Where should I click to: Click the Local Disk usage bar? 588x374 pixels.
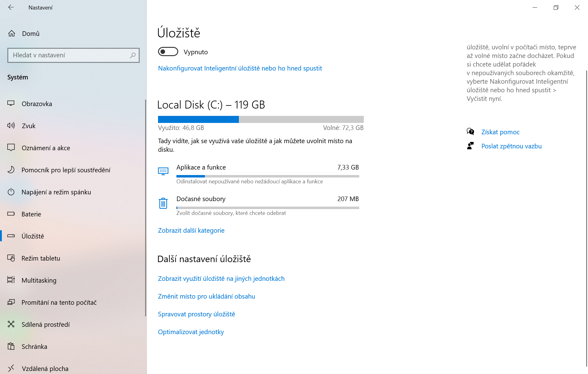click(260, 119)
